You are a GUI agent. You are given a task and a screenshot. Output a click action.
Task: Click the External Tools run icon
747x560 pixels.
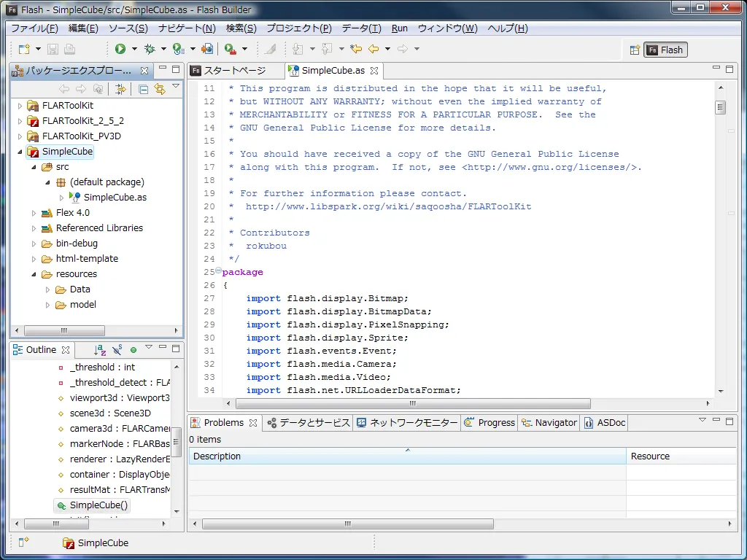[230, 49]
